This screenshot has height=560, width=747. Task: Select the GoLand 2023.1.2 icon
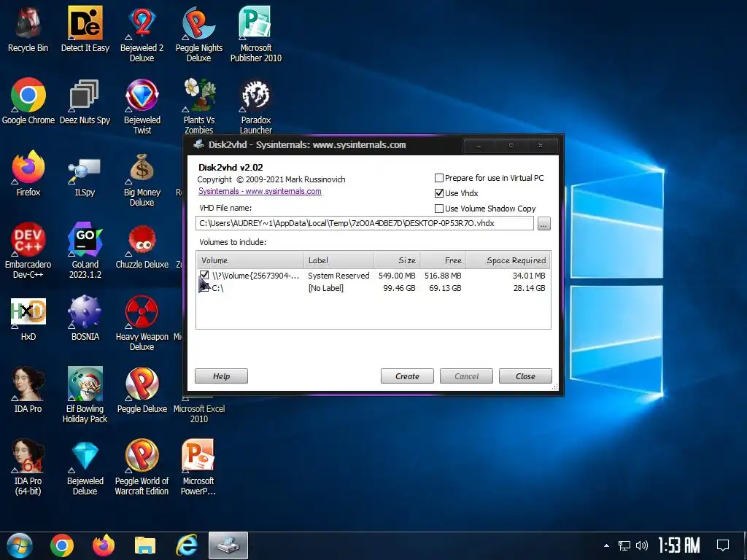tap(85, 251)
